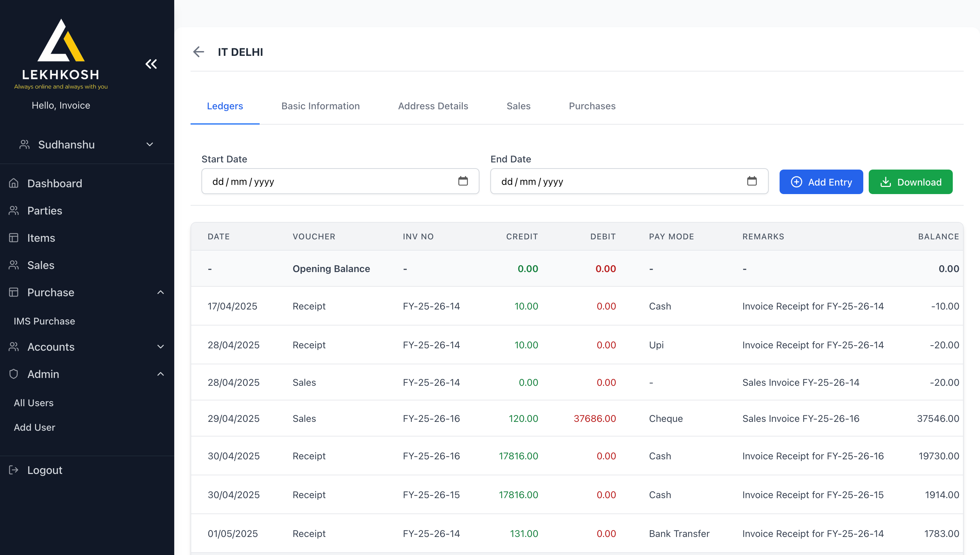The image size is (980, 555).
Task: Click the Items table icon in sidebar
Action: [x=14, y=238]
